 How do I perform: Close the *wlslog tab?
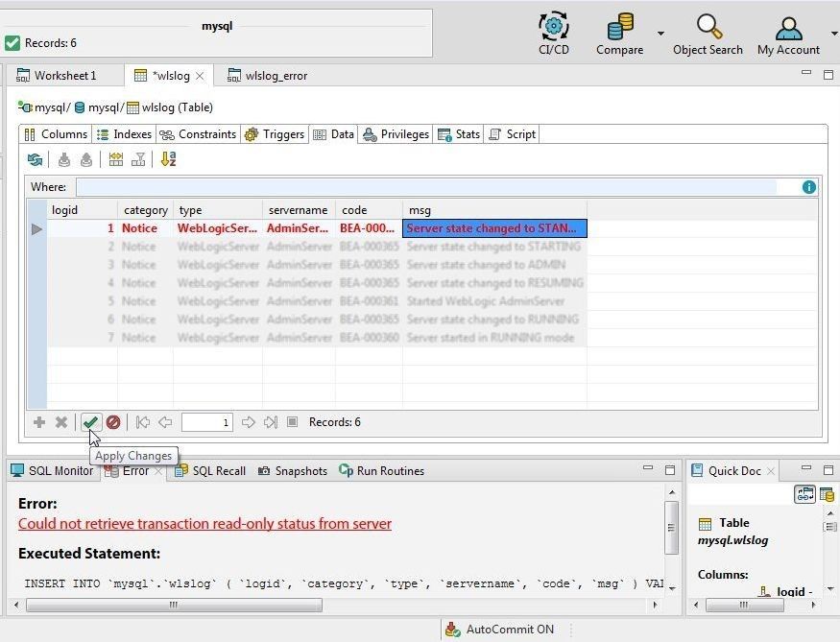[x=200, y=76]
